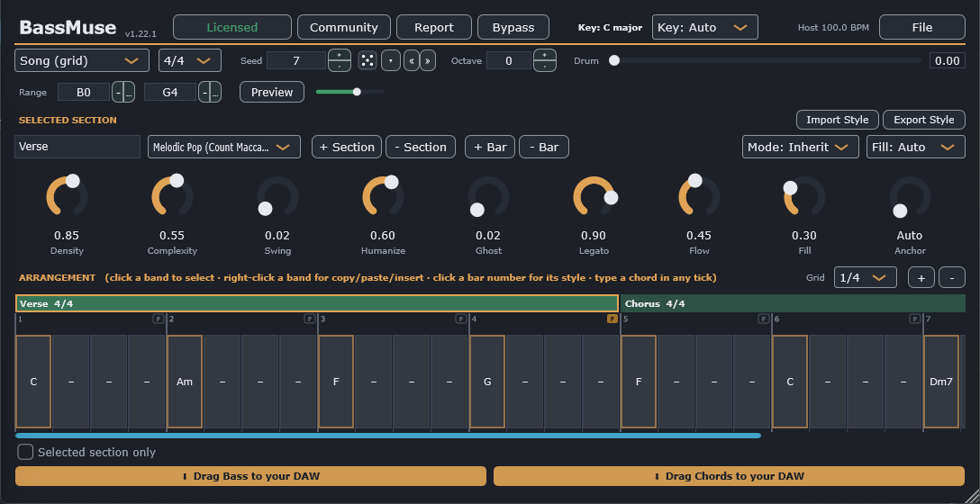Go to previous seed with « button
The image size is (980, 504).
pyautogui.click(x=412, y=60)
